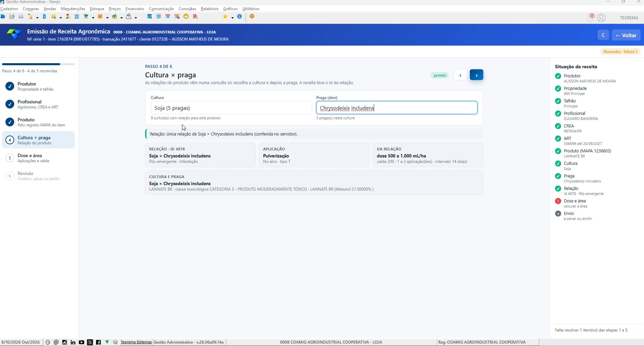Open notifications bell with red badge
Screen dimensions: 644x346
(590, 18)
